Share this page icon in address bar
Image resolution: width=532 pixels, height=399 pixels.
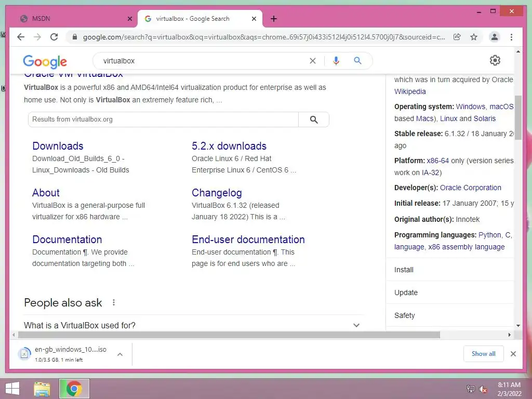pos(457,37)
